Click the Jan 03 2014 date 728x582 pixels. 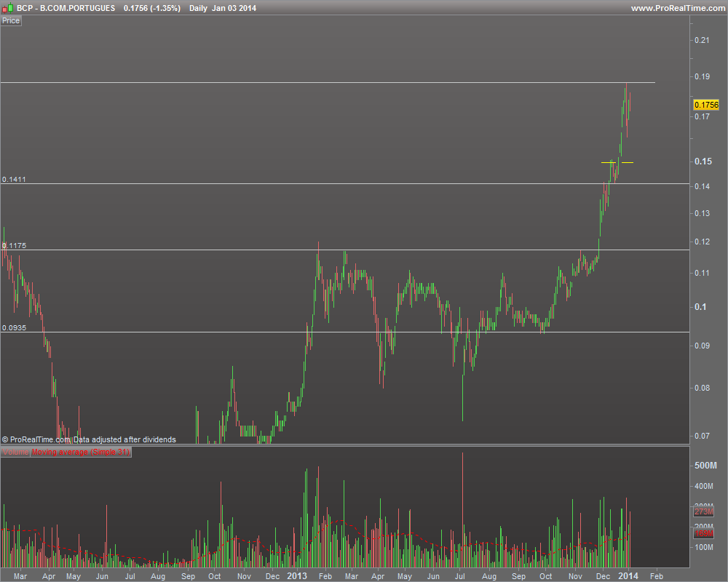coord(234,8)
